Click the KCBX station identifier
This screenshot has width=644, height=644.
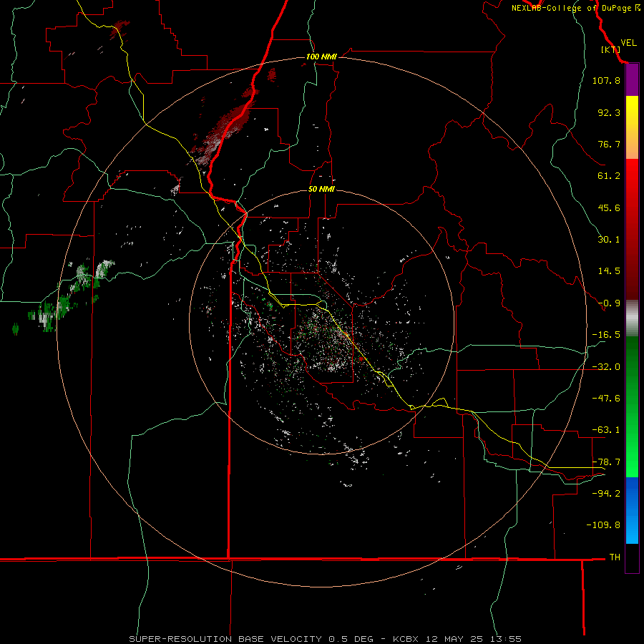(406, 639)
